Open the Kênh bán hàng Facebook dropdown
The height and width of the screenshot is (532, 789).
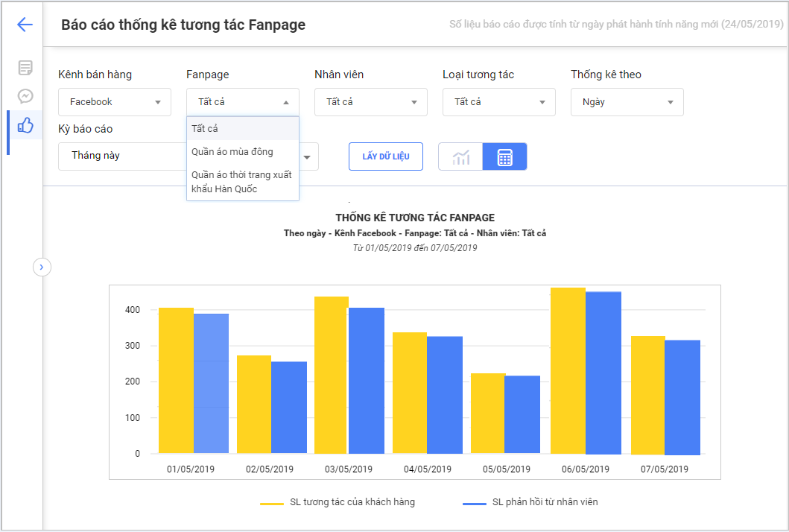pyautogui.click(x=115, y=102)
